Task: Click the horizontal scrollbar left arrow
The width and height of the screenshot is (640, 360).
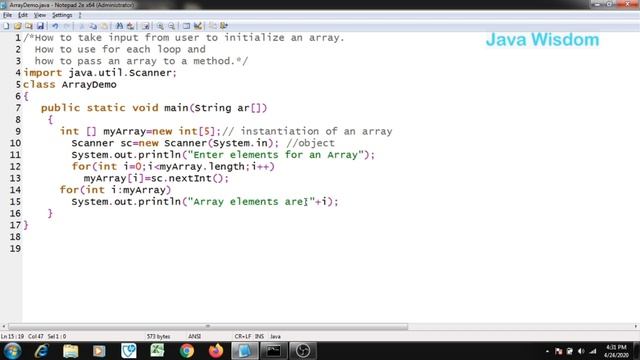Action: point(4,327)
